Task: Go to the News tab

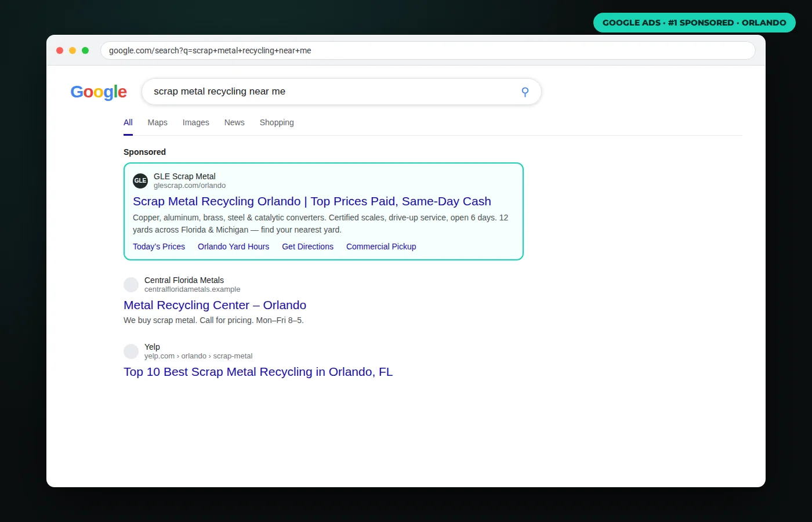Action: click(x=234, y=122)
